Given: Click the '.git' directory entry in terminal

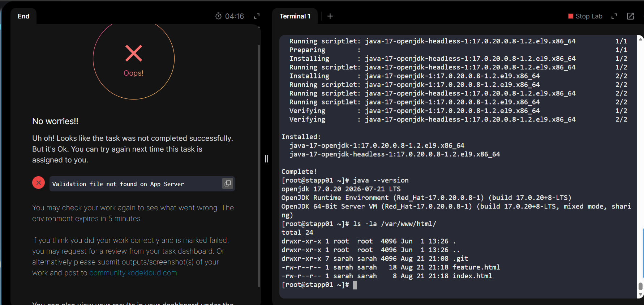Looking at the screenshot, I should (460, 259).
